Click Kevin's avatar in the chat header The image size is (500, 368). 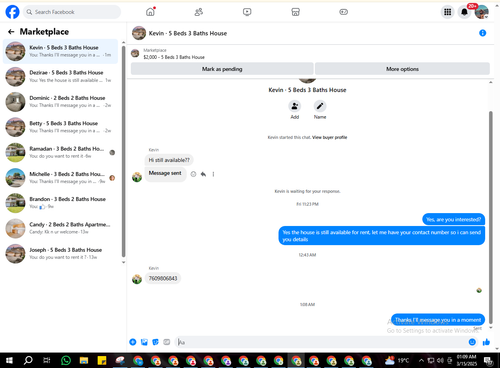[139, 33]
